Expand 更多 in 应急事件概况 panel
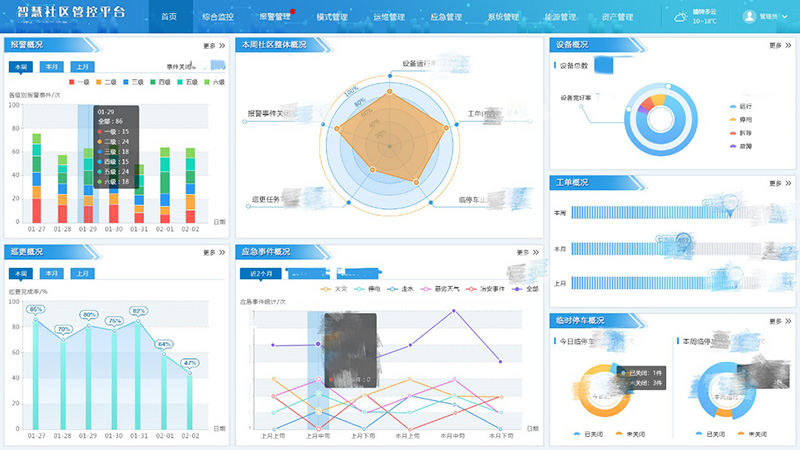This screenshot has width=800, height=450. 528,253
